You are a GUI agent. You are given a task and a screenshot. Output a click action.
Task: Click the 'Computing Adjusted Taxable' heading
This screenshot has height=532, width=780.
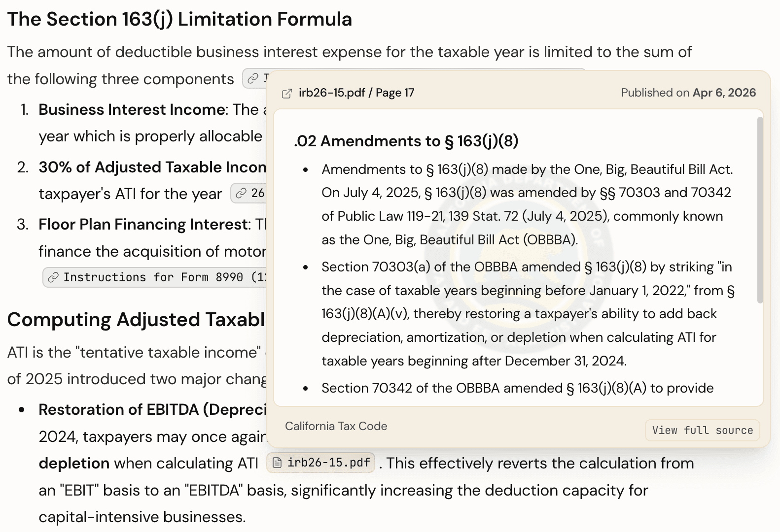(x=137, y=320)
